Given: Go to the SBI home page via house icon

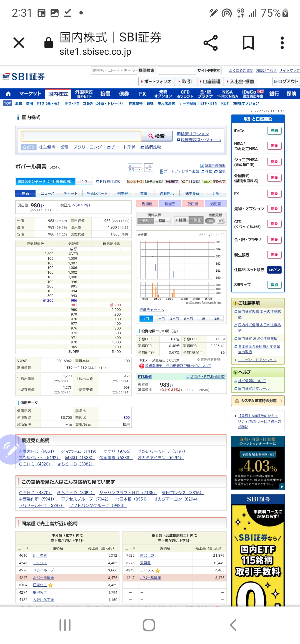Looking at the screenshot, I should click(x=8, y=94).
